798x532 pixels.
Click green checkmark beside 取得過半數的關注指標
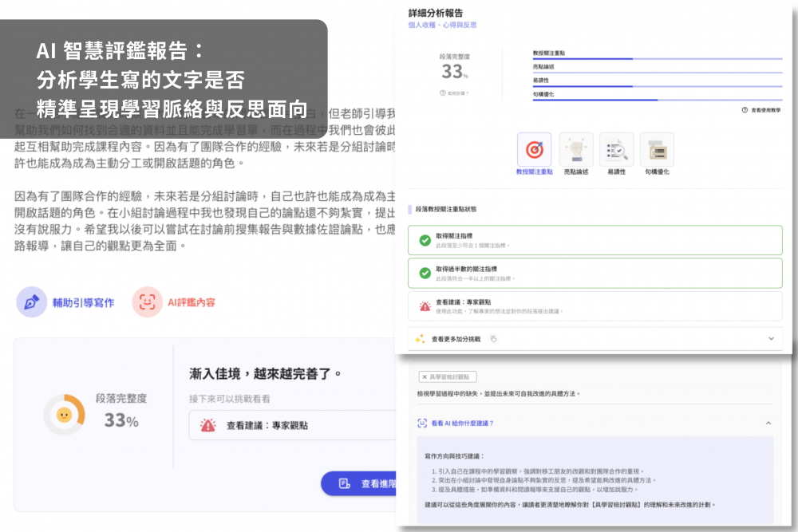tap(425, 273)
